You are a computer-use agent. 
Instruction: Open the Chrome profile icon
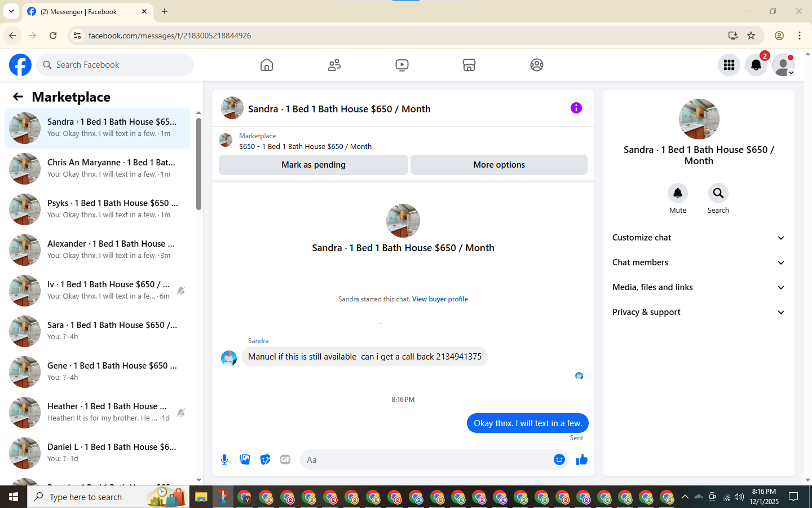779,36
